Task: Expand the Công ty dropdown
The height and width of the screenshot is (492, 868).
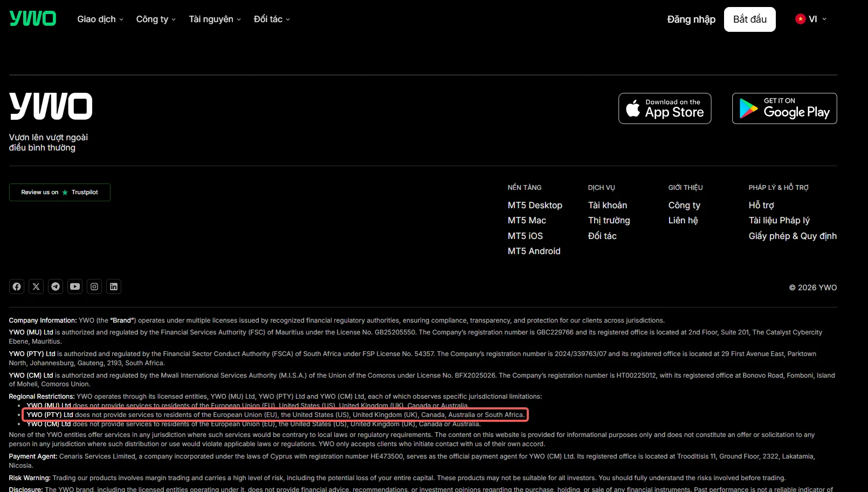Action: point(156,19)
